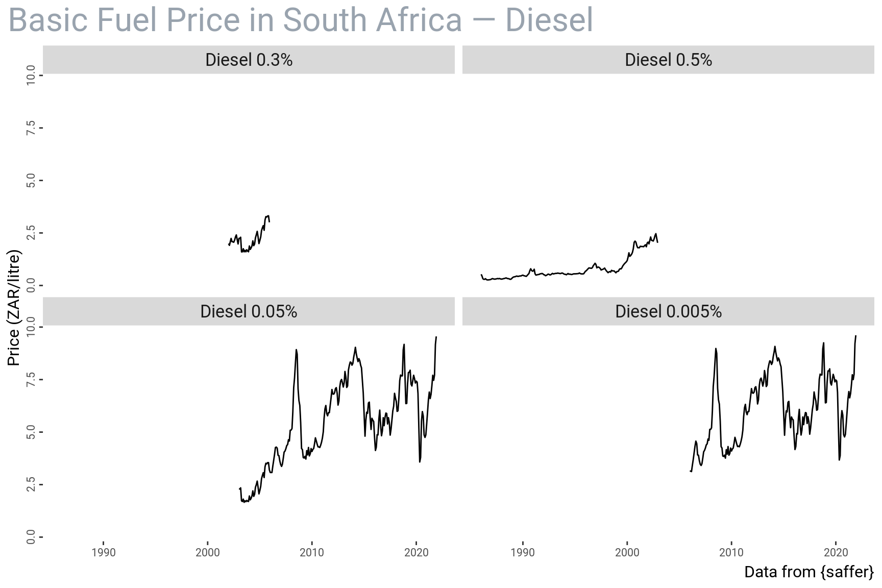882x588 pixels.
Task: Click the top-row 5.0 y-axis tick label
Action: pyautogui.click(x=31, y=180)
